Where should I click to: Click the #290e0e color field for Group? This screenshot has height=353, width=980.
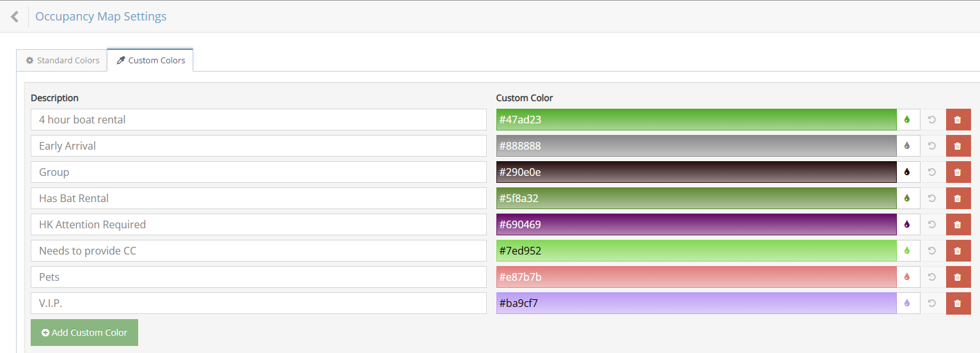coord(696,172)
